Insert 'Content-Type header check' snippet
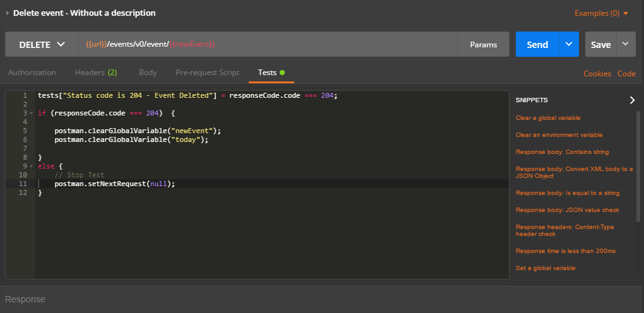 (564, 230)
